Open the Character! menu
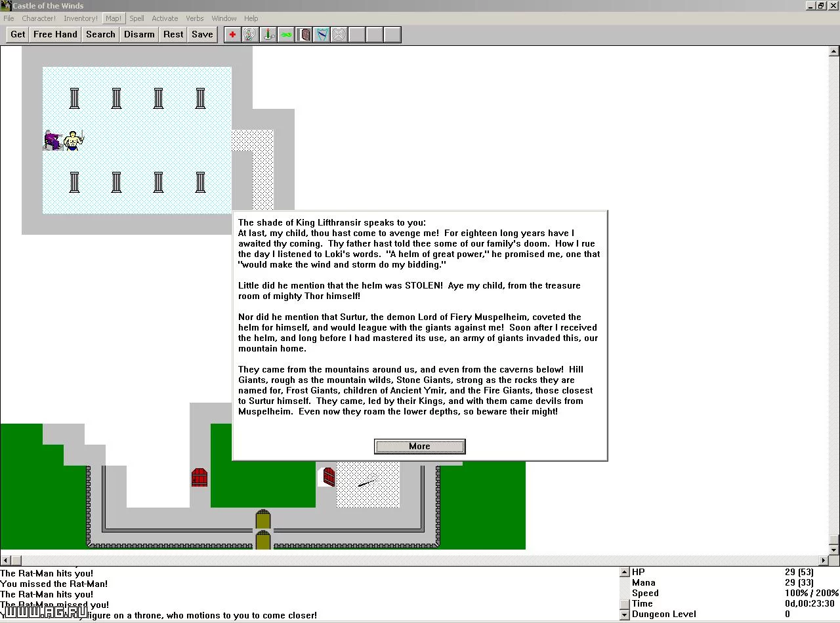840x623 pixels. tap(39, 18)
